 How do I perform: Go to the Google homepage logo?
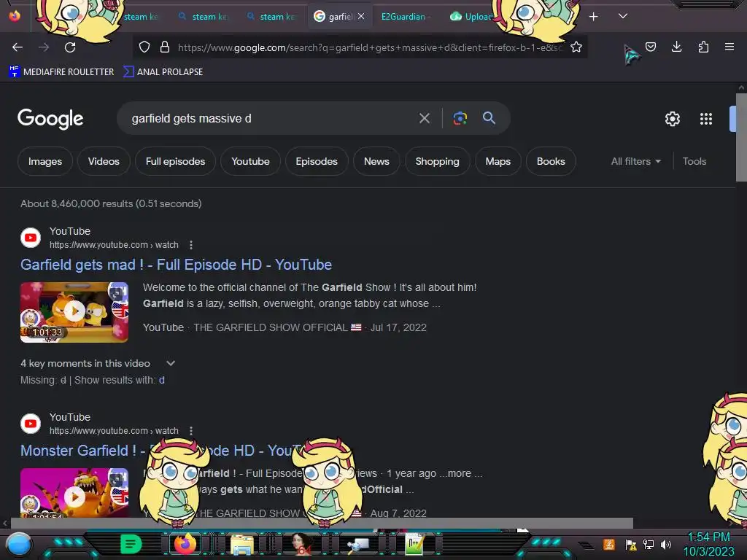click(50, 119)
